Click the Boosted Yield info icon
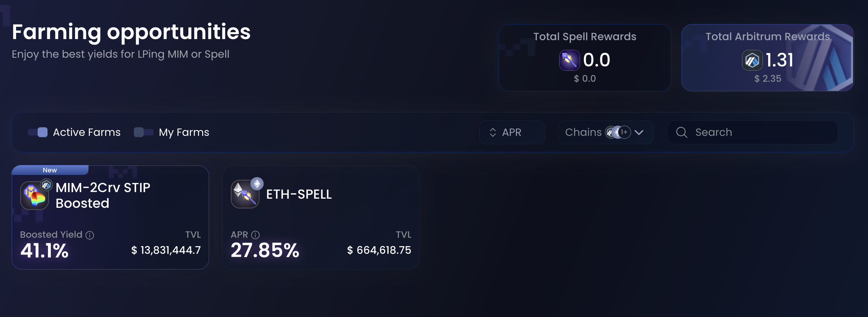Image resolution: width=868 pixels, height=317 pixels. [x=90, y=235]
